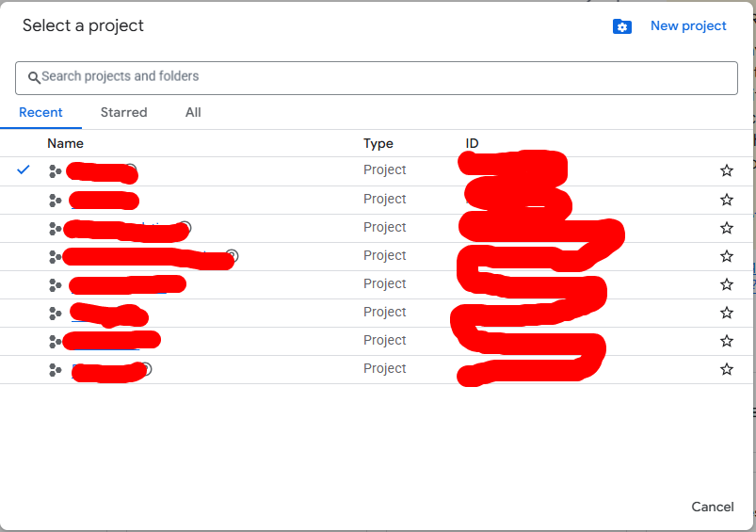Click the blue checkmark of the selected project
The height and width of the screenshot is (532, 756).
tap(24, 169)
